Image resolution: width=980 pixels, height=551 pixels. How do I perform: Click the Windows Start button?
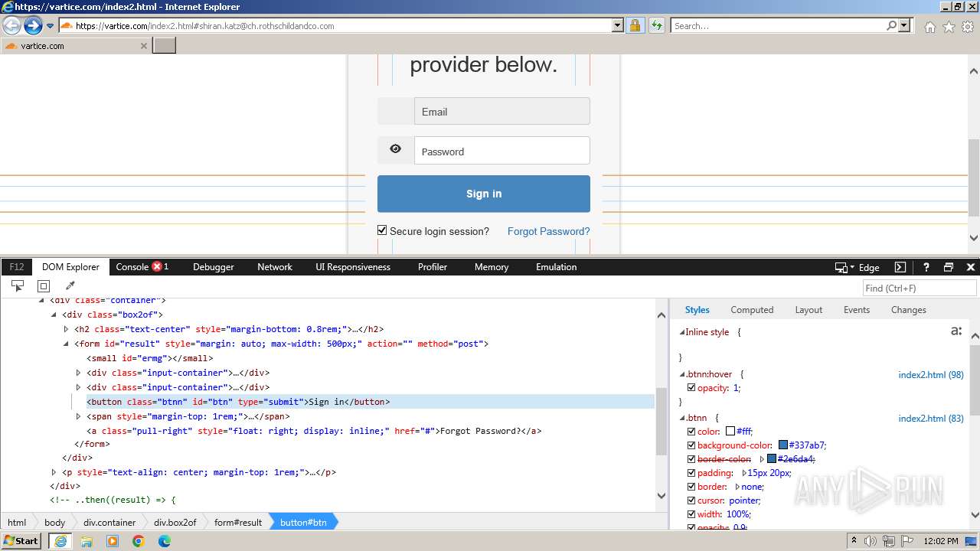pos(21,541)
